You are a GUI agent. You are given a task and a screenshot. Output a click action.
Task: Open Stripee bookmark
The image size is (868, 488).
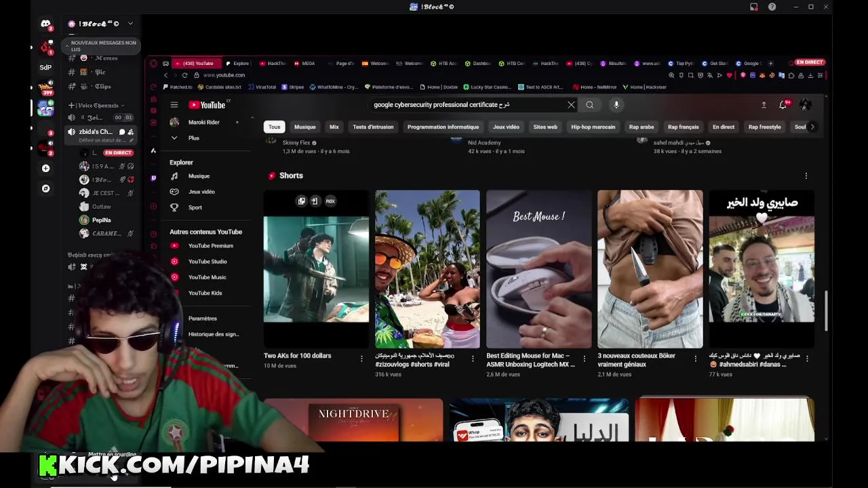pyautogui.click(x=293, y=87)
